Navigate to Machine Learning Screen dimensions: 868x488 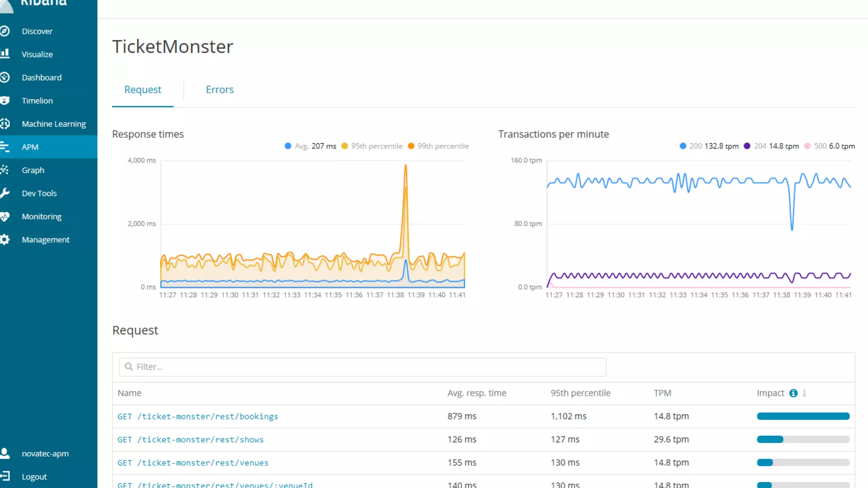(54, 124)
